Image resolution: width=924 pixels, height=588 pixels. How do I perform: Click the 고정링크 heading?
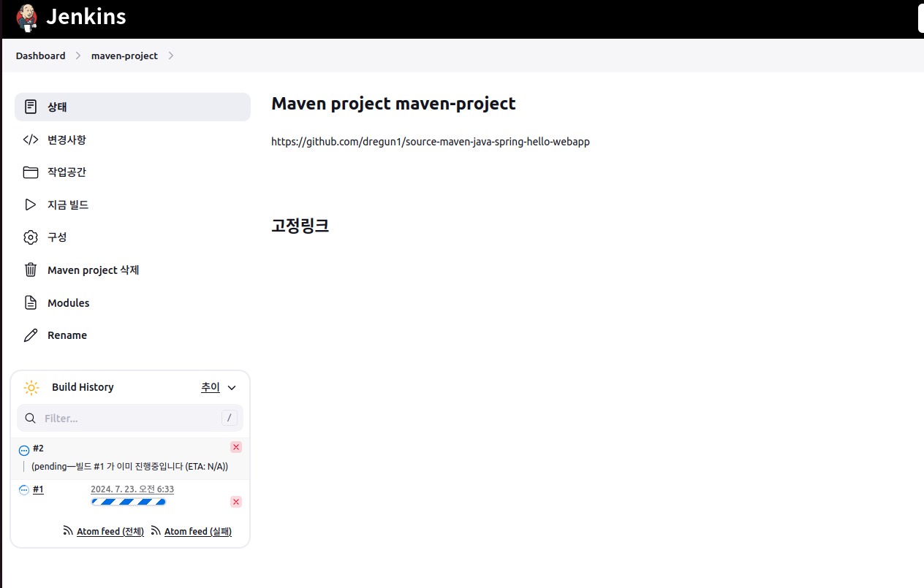coord(300,226)
